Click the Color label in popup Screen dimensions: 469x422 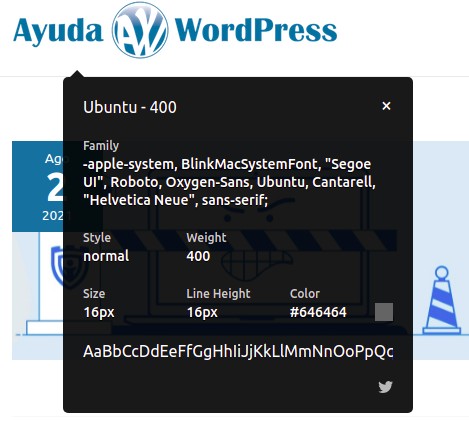pyautogui.click(x=305, y=294)
